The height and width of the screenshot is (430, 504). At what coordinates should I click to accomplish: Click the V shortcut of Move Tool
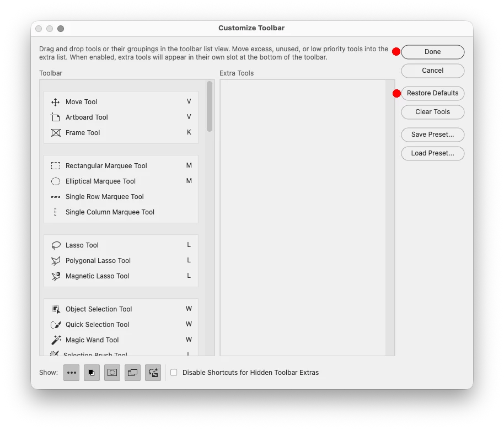click(x=189, y=101)
